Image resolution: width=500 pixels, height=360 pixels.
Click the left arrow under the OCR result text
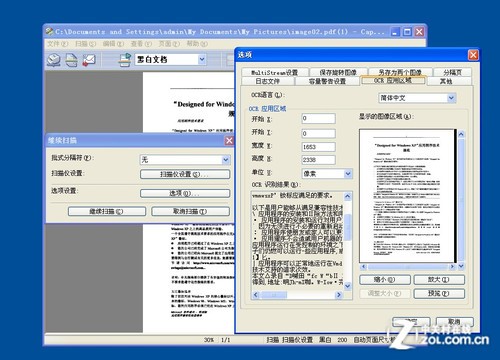point(256,295)
